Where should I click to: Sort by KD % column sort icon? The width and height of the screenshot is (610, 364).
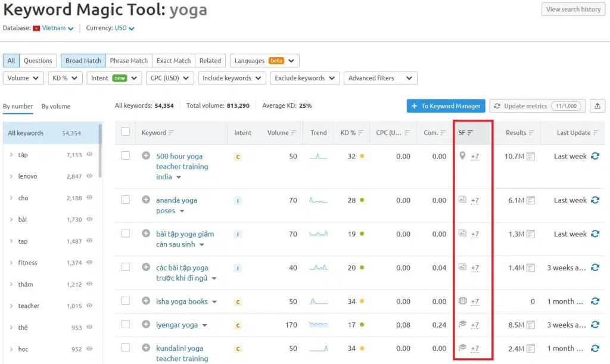tap(360, 133)
